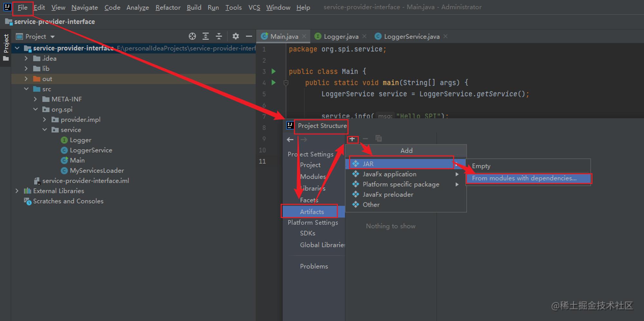The height and width of the screenshot is (321, 644).
Task: Open the Build menu
Action: coord(194,7)
